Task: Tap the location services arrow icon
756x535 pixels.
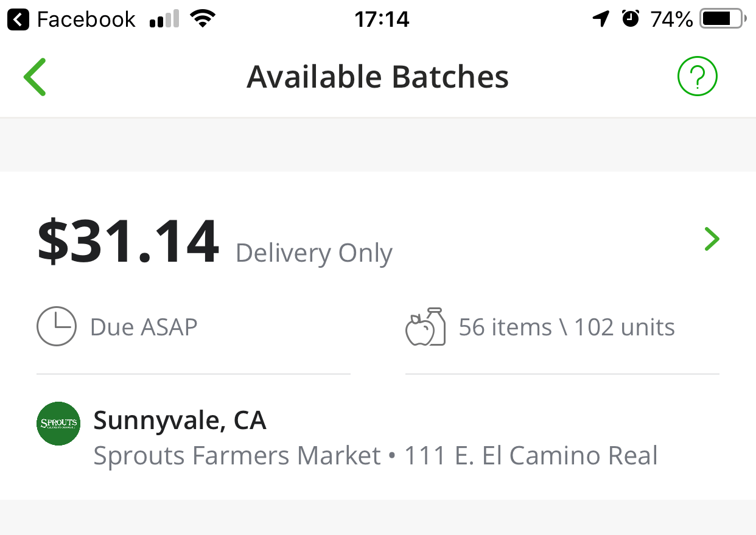Action: [601, 19]
